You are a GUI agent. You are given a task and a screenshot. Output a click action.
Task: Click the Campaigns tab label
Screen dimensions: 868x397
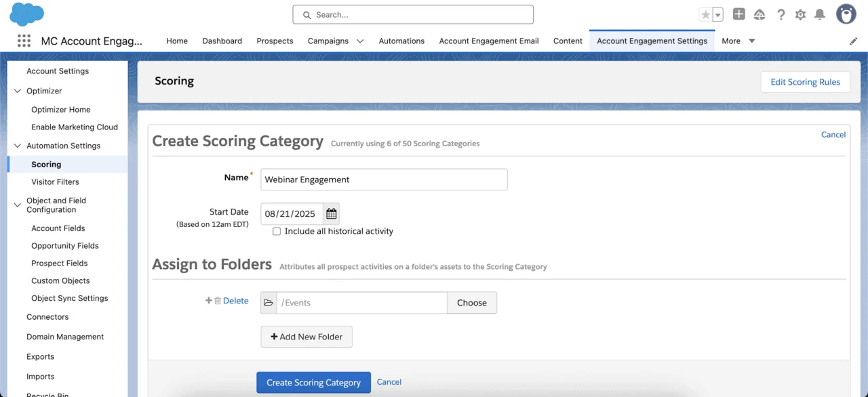[328, 41]
